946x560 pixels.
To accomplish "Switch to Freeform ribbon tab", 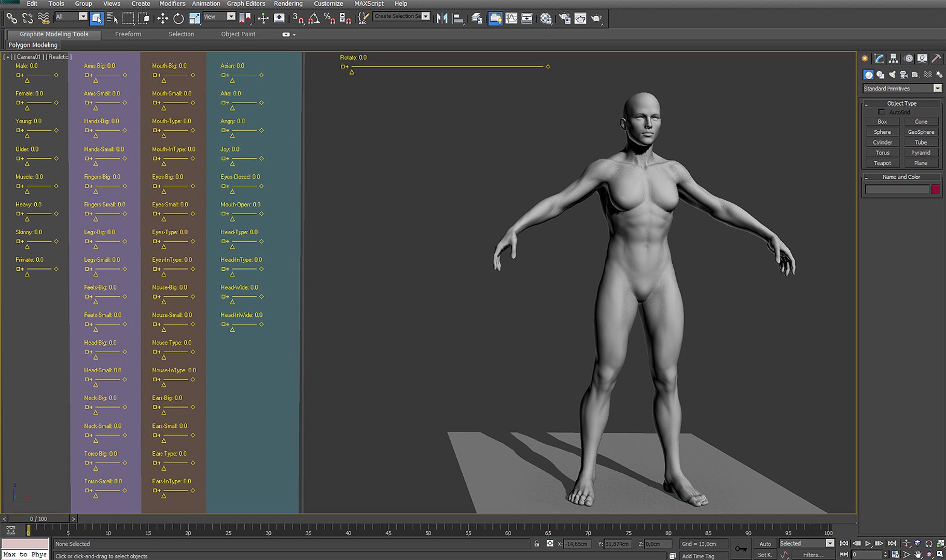I will point(128,34).
